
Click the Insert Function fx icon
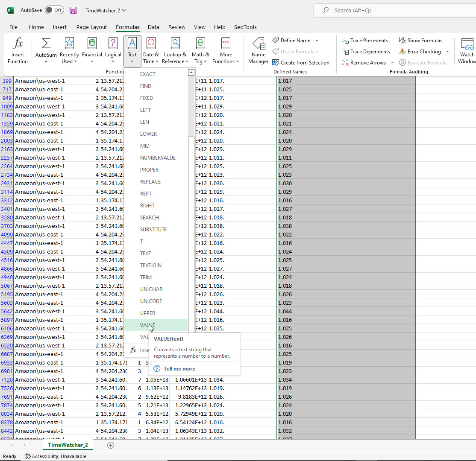pos(18,50)
